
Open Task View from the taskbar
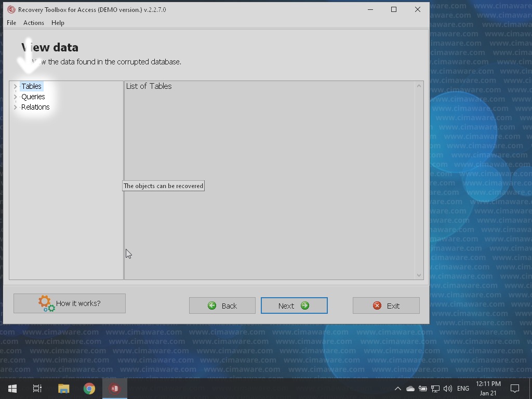[x=37, y=389]
